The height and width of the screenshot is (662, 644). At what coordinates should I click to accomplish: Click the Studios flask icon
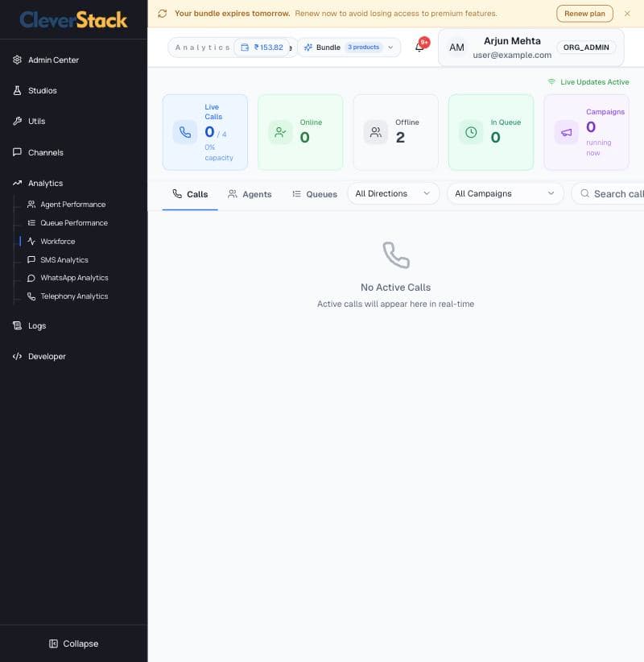17,90
